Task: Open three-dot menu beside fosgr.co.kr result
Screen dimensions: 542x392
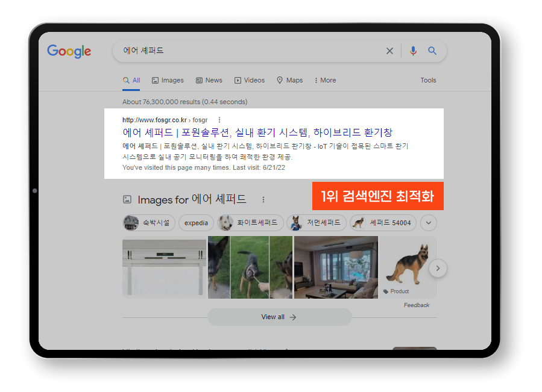Action: coord(219,120)
